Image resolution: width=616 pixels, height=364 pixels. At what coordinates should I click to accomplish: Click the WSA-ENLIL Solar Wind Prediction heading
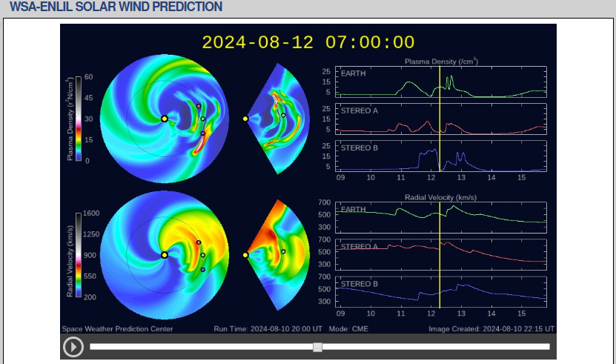(116, 7)
